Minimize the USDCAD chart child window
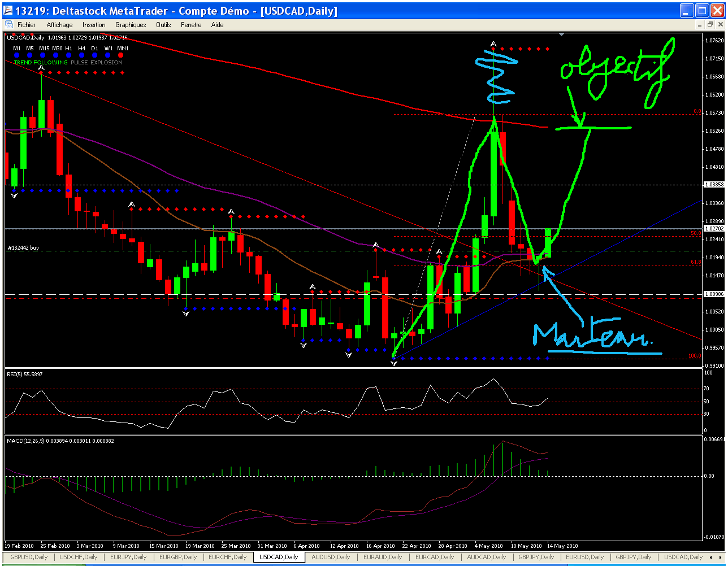Viewport: 728px width, 566px height. 701,25
